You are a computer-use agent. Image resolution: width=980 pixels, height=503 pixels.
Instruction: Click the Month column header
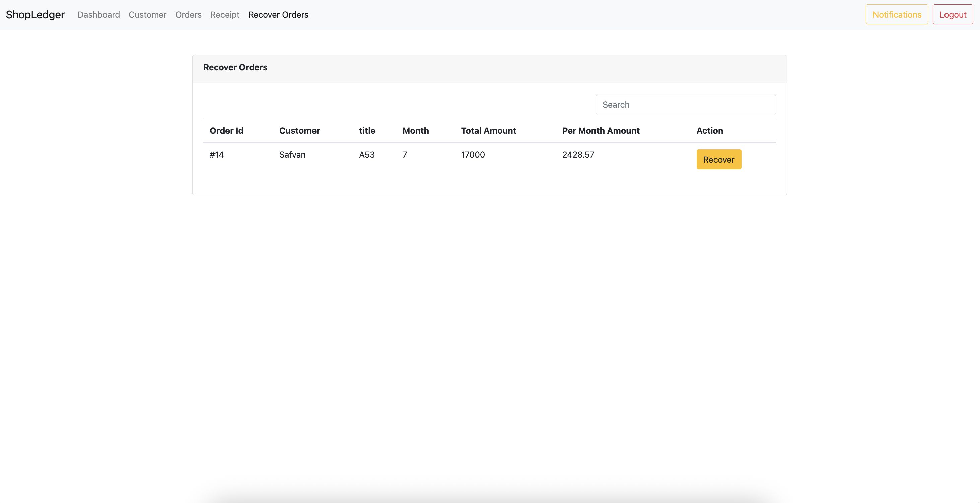coord(415,130)
